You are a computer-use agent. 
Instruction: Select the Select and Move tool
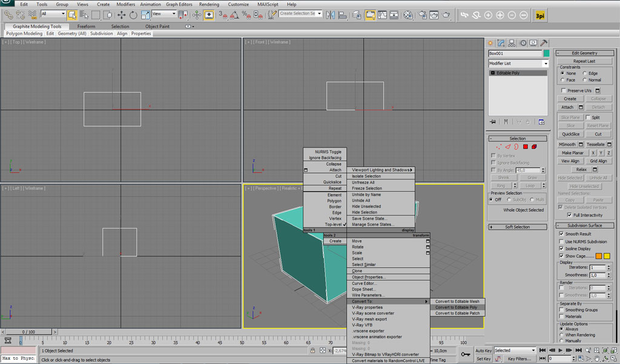click(x=121, y=15)
